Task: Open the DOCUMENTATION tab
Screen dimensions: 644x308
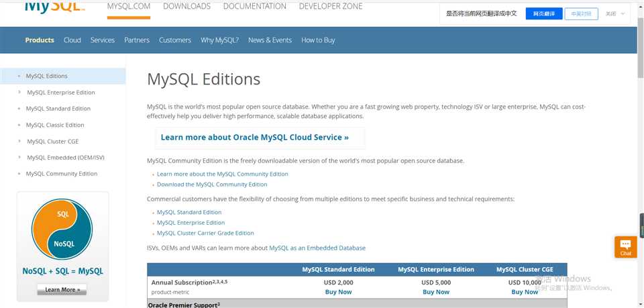Action: [x=255, y=7]
